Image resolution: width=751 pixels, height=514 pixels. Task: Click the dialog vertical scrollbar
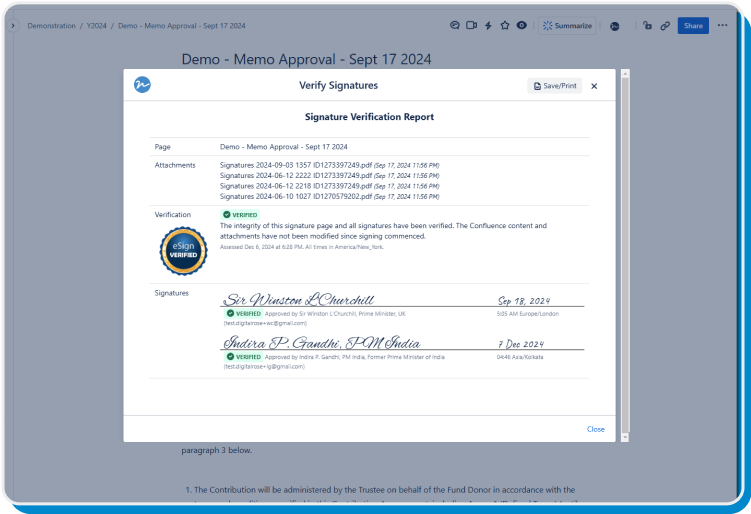[625, 254]
